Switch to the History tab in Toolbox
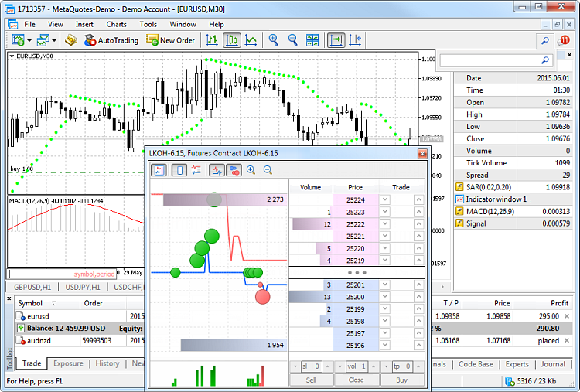 tap(107, 363)
